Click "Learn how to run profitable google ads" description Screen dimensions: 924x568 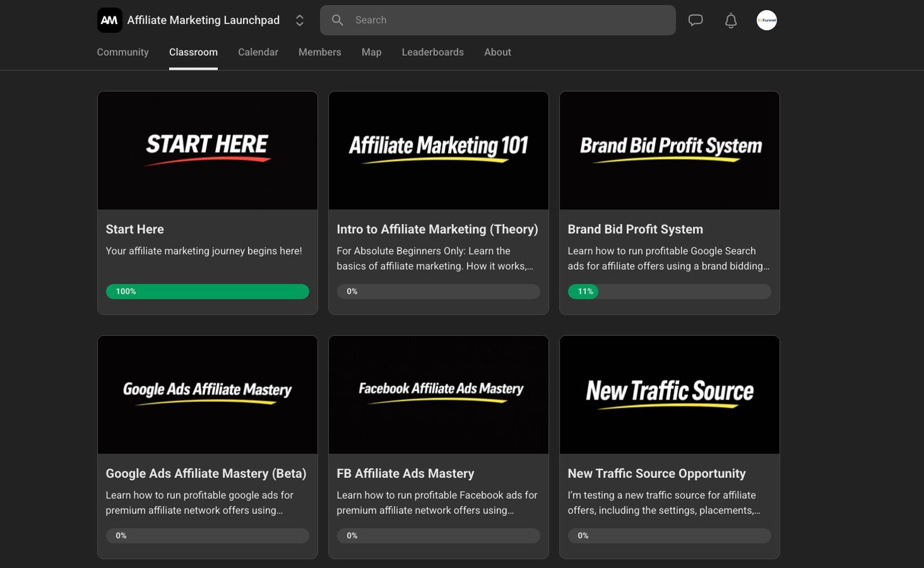point(200,503)
